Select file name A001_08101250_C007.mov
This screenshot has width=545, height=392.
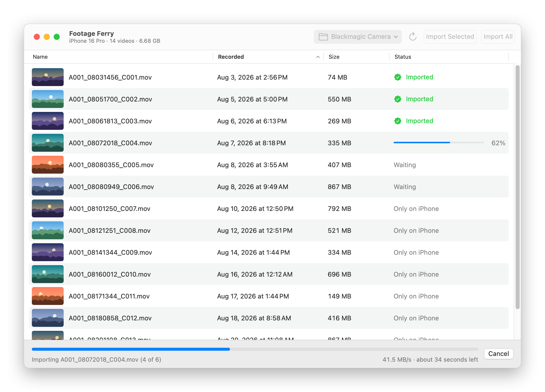click(x=110, y=209)
